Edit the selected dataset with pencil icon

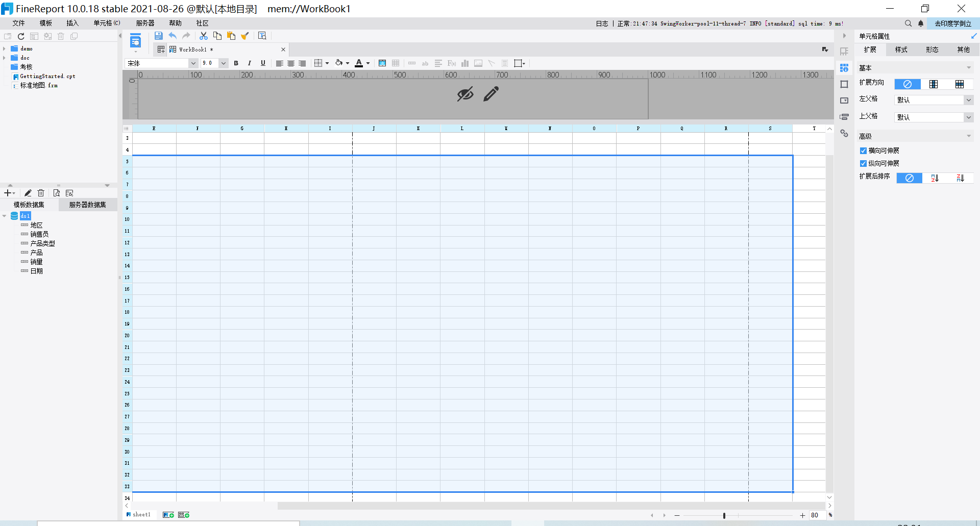(28, 193)
